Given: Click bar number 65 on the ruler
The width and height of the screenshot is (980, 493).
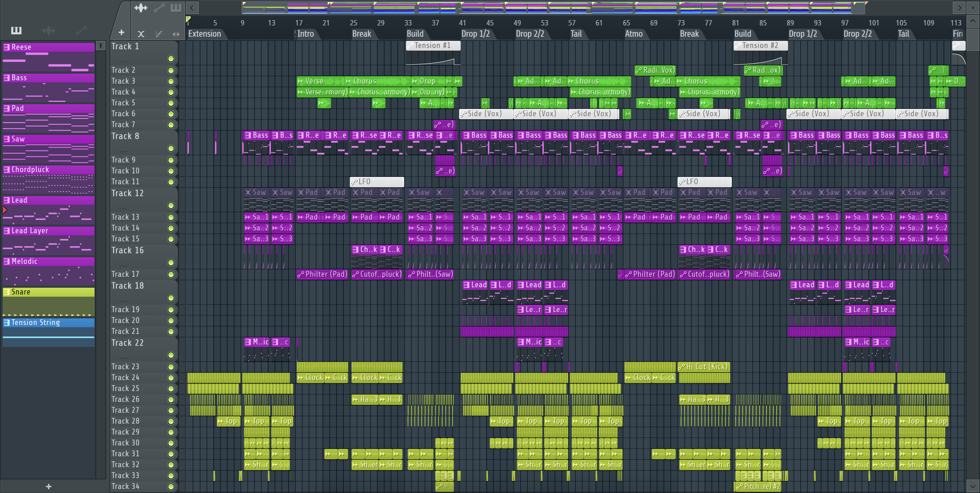Looking at the screenshot, I should coord(626,23).
